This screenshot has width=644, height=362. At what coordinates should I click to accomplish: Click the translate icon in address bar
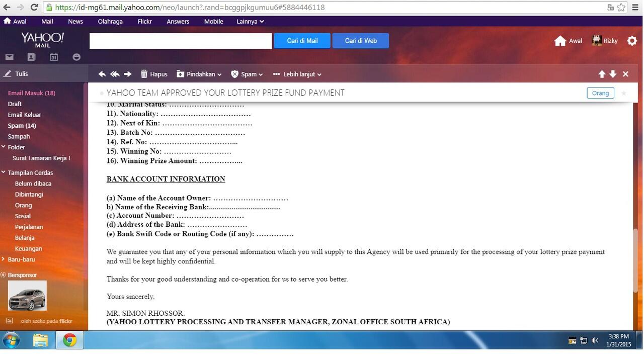point(610,7)
